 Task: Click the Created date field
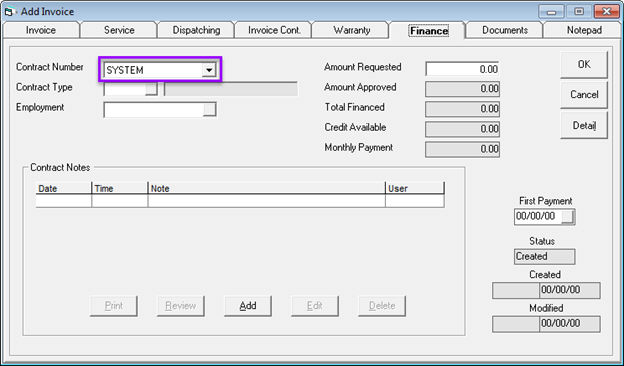570,290
